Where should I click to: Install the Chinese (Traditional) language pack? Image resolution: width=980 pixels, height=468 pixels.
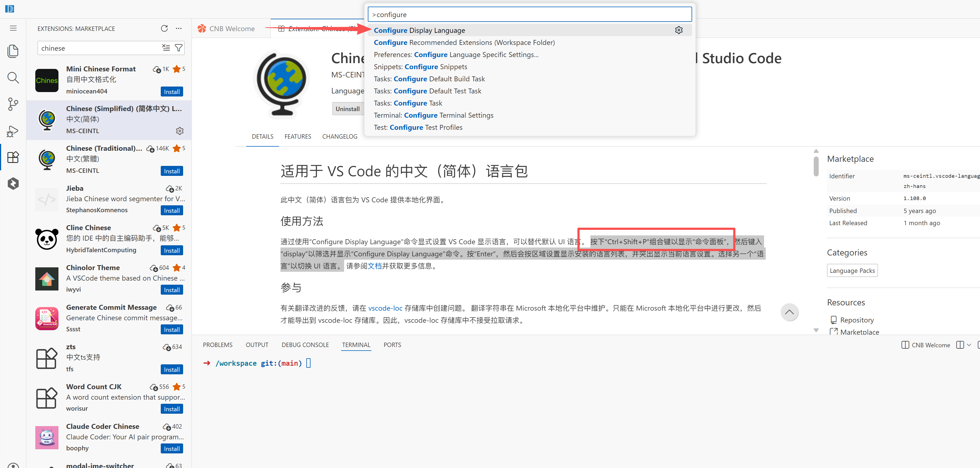point(172,171)
